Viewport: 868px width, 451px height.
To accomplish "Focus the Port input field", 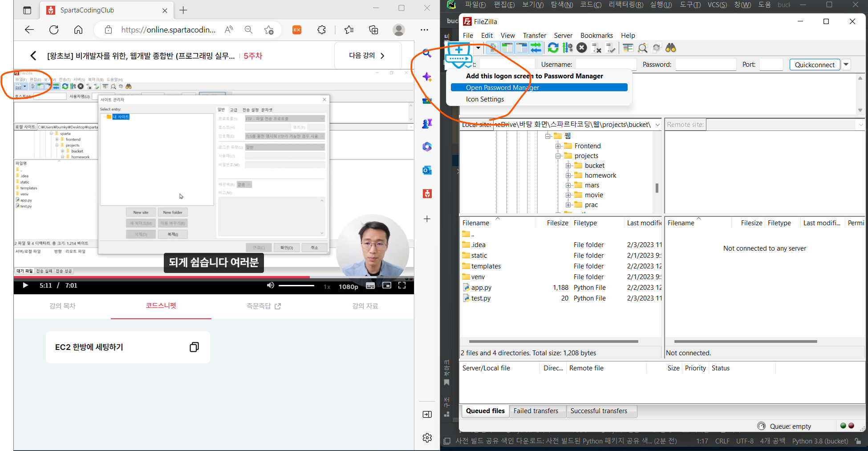I will click(771, 65).
